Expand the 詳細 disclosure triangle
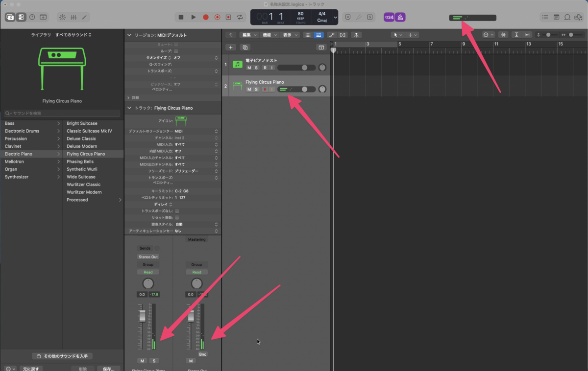 click(x=129, y=97)
